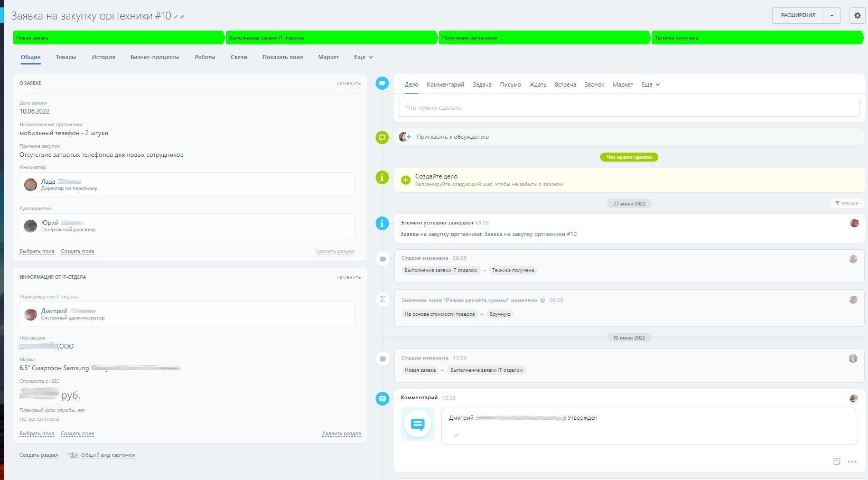This screenshot has height=480, width=868.
Task: Open the Роботы tab
Action: click(x=205, y=57)
